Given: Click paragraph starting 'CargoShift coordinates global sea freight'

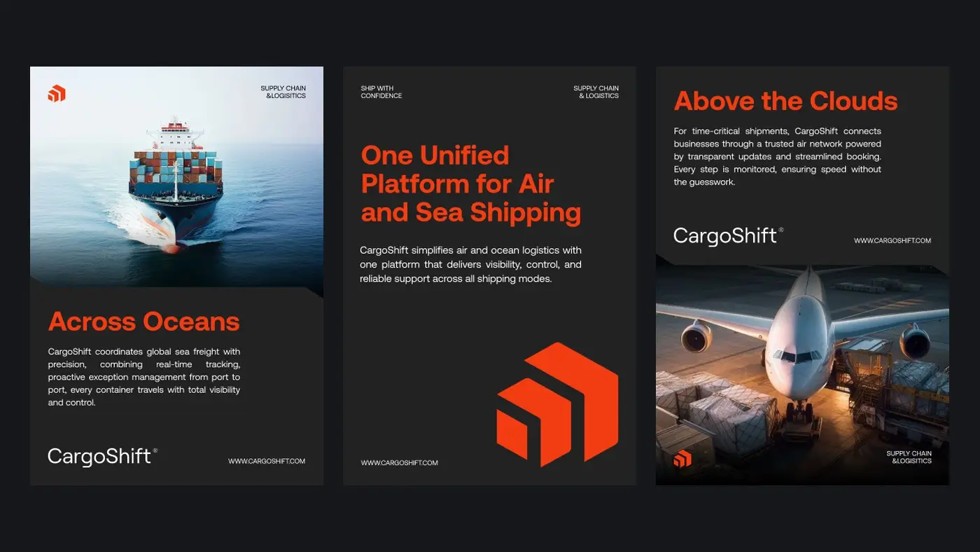Looking at the screenshot, I should pyautogui.click(x=144, y=377).
